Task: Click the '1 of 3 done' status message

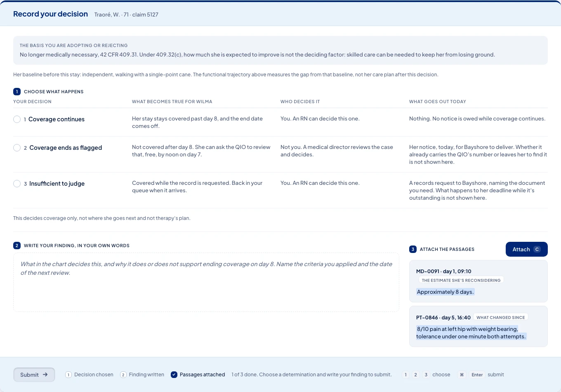Action: (311, 375)
